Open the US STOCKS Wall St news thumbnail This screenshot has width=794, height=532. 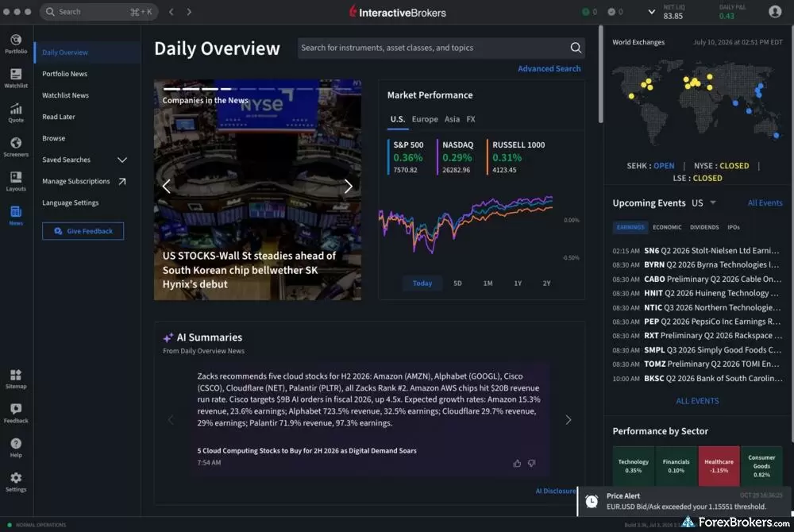pyautogui.click(x=257, y=190)
